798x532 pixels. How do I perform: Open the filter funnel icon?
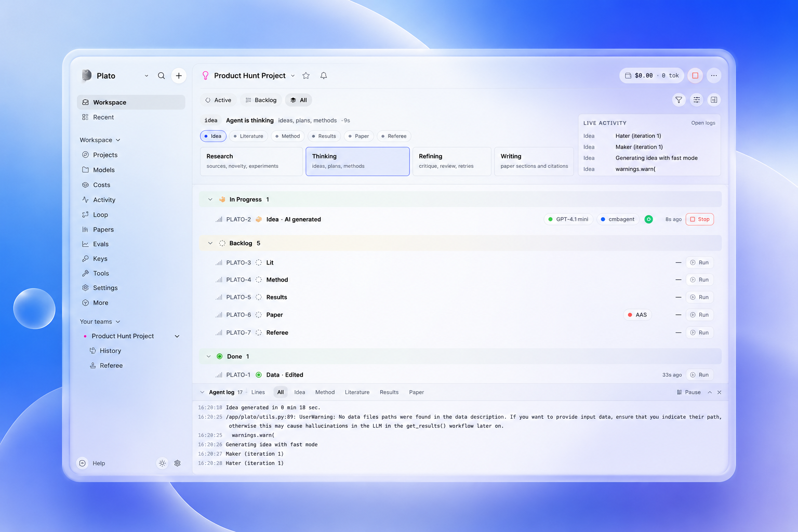(x=679, y=100)
